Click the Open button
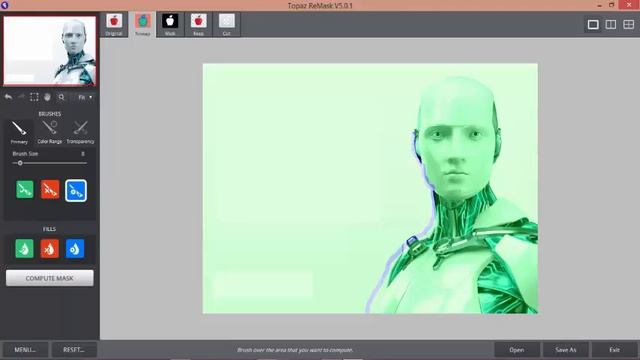The width and height of the screenshot is (640, 360). 517,350
